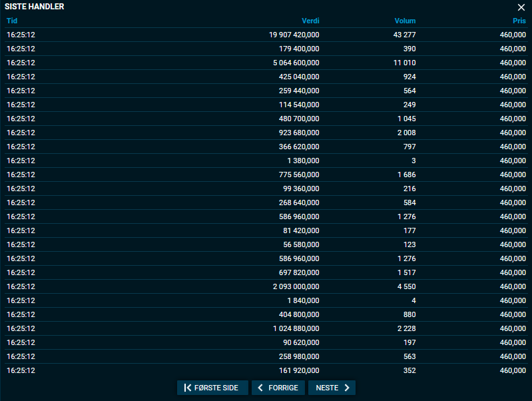Click the value 1 024 880,000
Image resolution: width=532 pixels, height=401 pixels.
pos(296,328)
